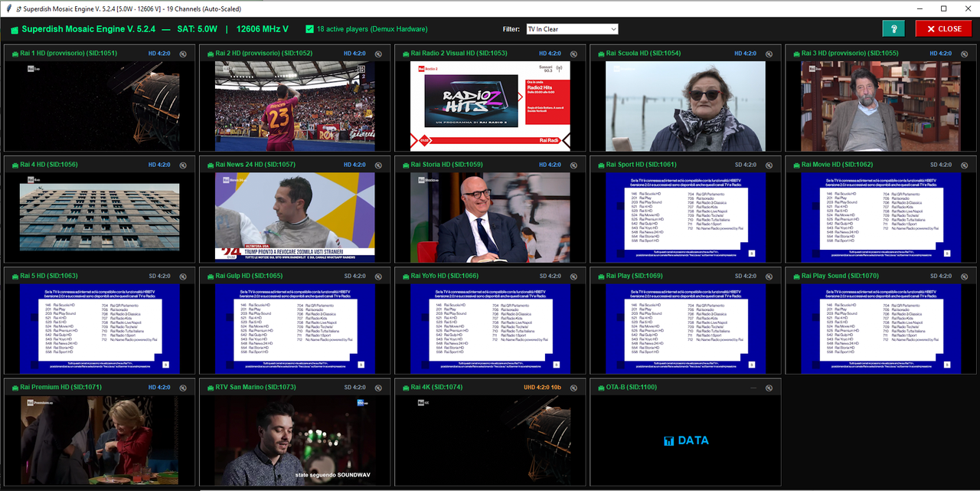
Task: Select the Rai News 24 HD video preview
Action: click(x=295, y=218)
